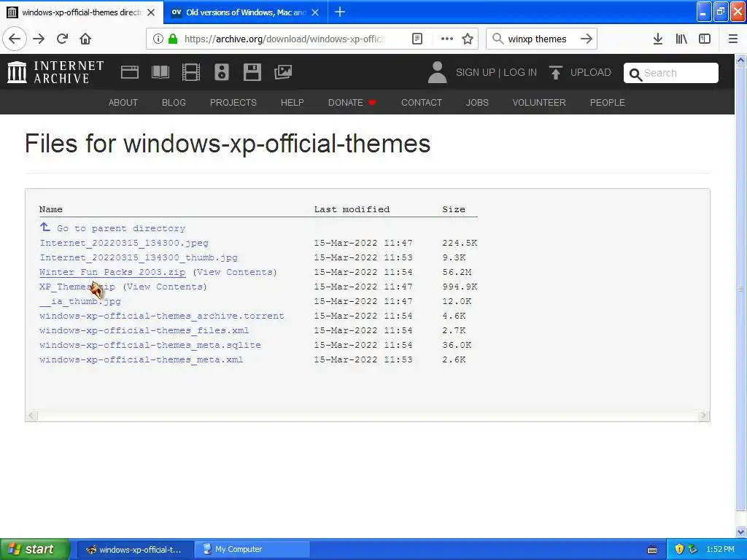Open the ABOUT menu item
This screenshot has width=747, height=560.
pyautogui.click(x=123, y=102)
